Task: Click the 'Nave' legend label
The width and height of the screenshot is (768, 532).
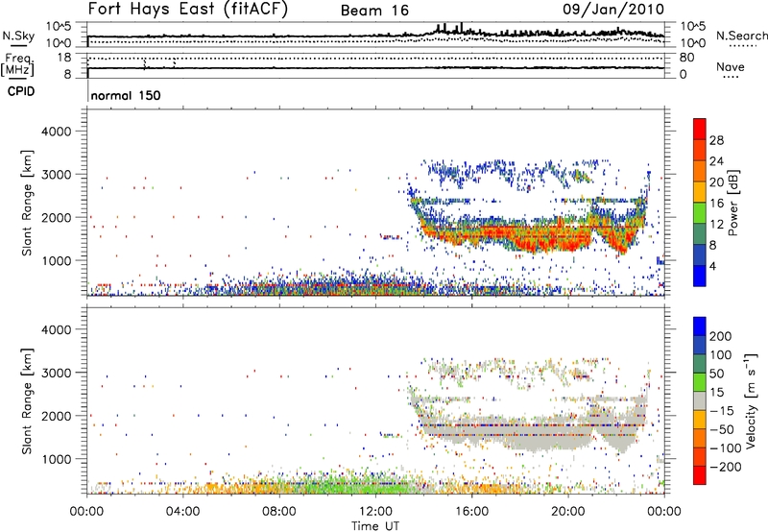Action: [731, 67]
